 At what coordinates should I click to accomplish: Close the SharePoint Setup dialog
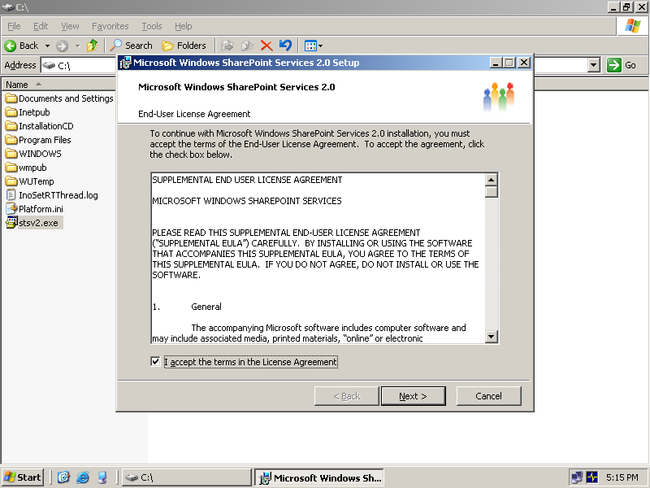click(524, 62)
